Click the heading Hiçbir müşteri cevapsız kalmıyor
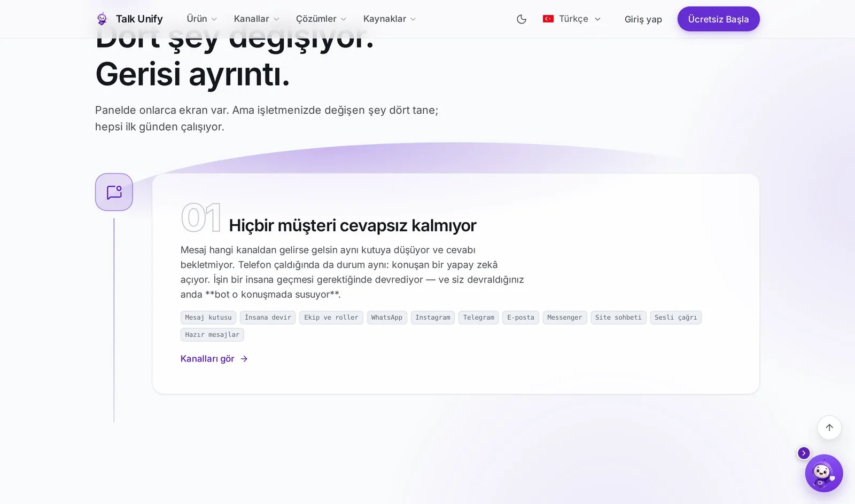The height and width of the screenshot is (504, 855). click(353, 226)
